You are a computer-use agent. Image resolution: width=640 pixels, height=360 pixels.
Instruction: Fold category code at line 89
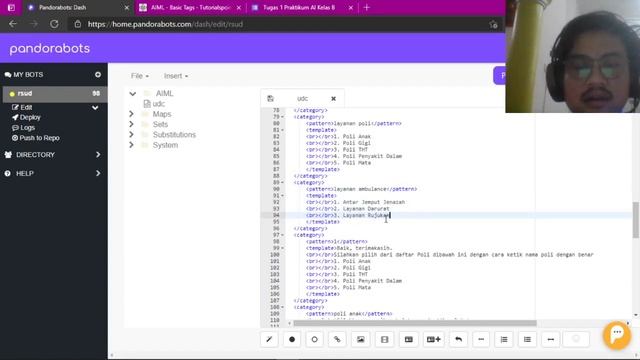(x=282, y=183)
